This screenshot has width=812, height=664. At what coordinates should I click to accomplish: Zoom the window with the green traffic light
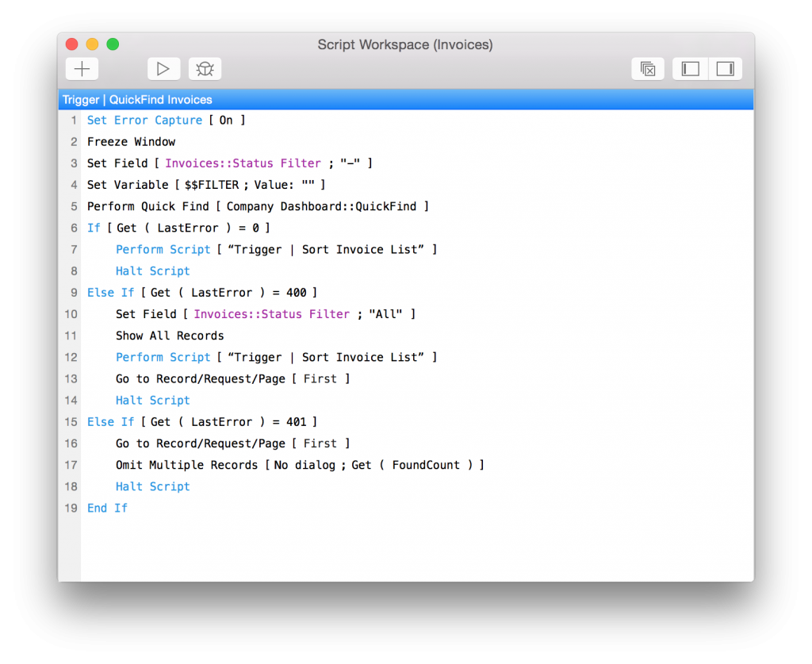click(x=112, y=44)
